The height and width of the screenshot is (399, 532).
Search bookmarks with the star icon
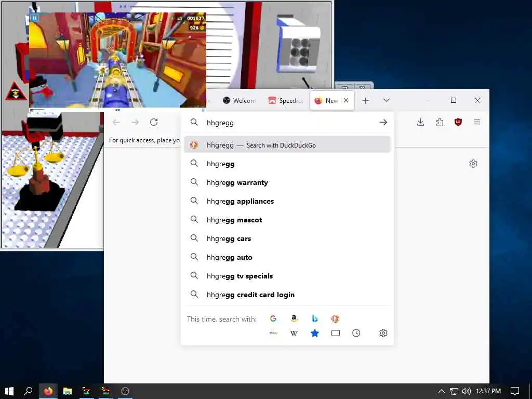point(314,333)
